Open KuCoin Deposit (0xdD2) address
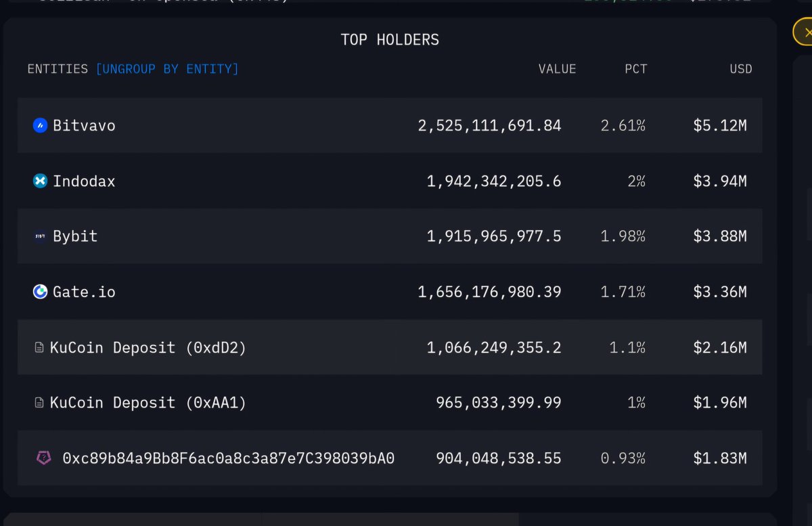This screenshot has width=812, height=526. click(148, 348)
